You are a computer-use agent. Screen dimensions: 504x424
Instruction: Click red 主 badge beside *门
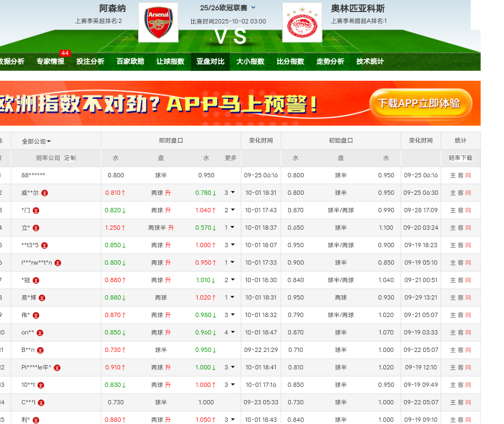pyautogui.click(x=36, y=211)
